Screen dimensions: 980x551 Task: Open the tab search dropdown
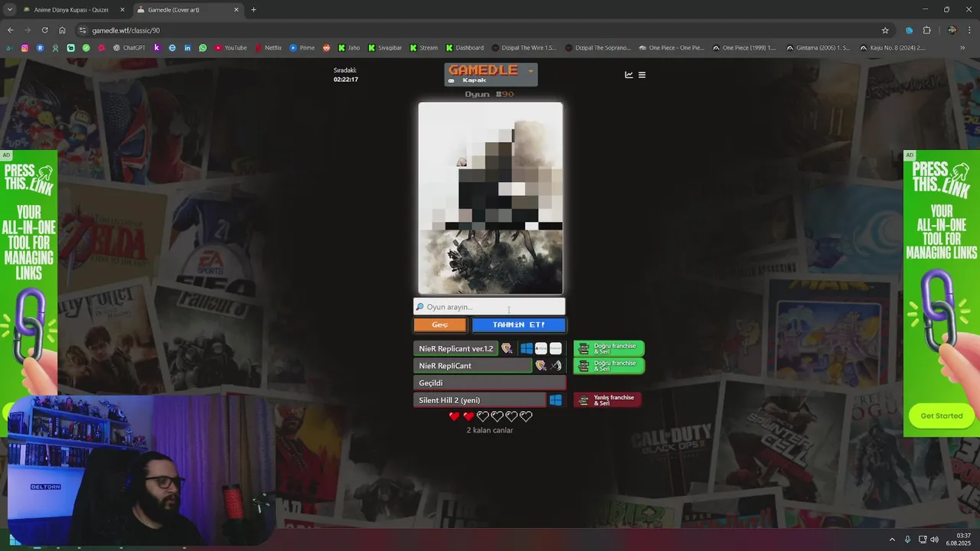[x=10, y=10]
